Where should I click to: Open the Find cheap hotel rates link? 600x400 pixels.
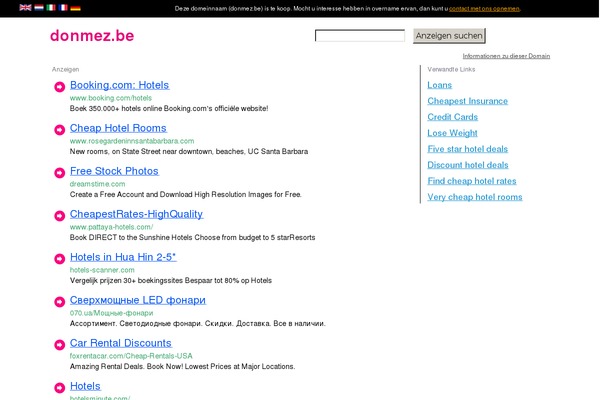[472, 181]
